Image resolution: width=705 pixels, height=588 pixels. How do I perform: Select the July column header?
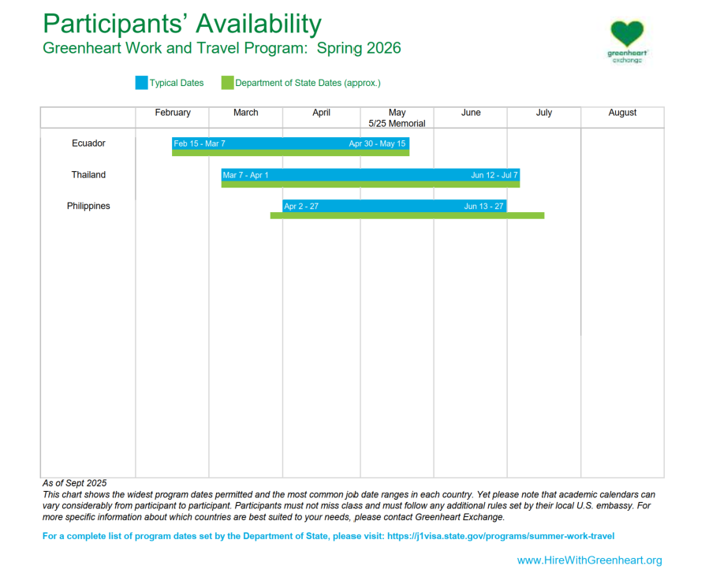pos(544,113)
